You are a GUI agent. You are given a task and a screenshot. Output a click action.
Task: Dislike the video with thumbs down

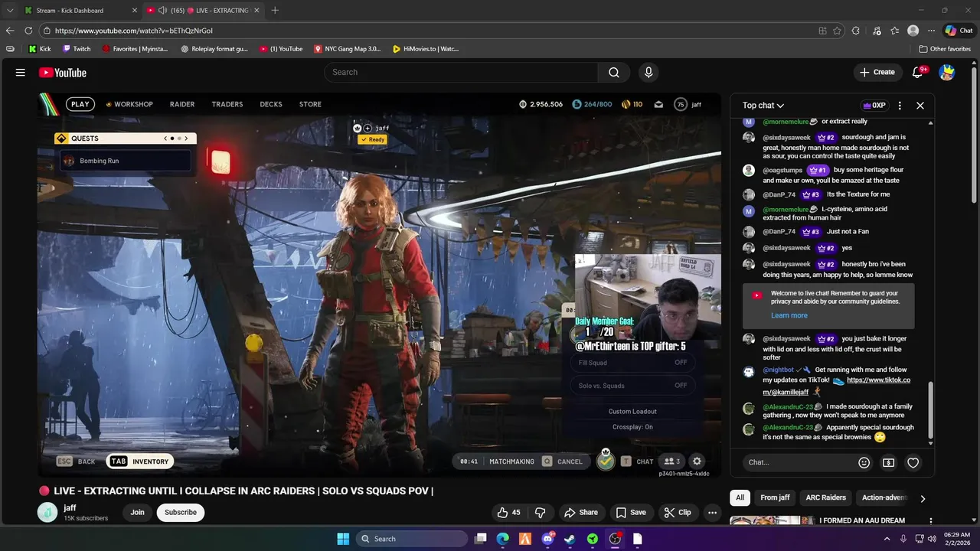click(540, 513)
